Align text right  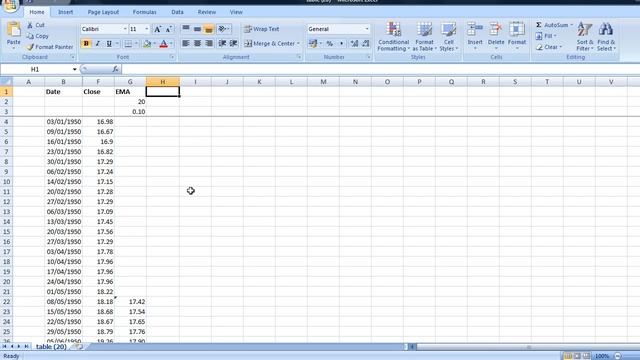point(209,44)
